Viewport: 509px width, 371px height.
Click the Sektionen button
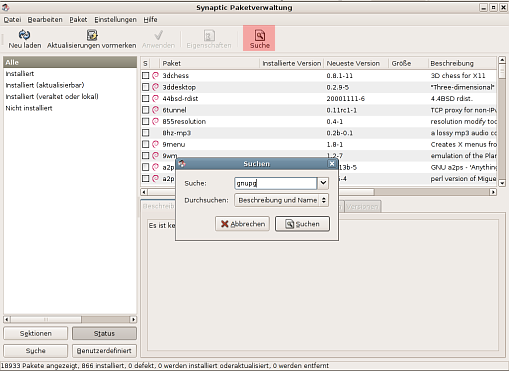coord(35,333)
